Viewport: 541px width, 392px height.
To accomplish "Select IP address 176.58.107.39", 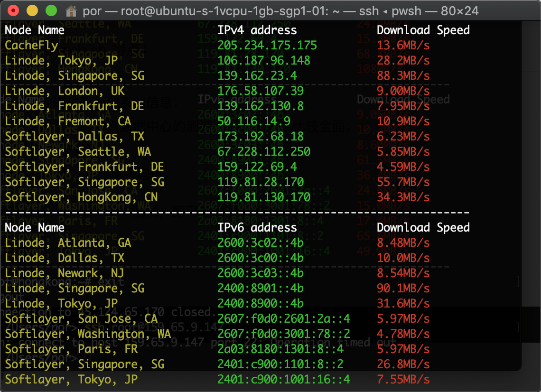I will (261, 91).
